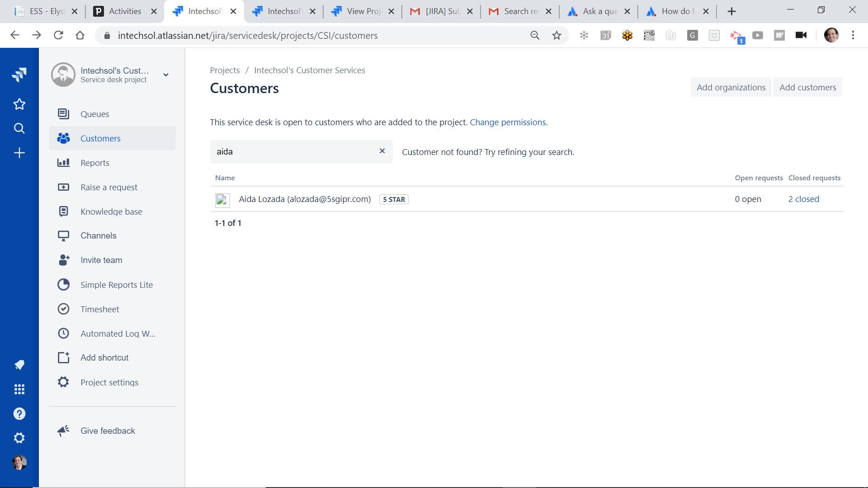
Task: Click Add shortcut
Action: tap(112, 357)
